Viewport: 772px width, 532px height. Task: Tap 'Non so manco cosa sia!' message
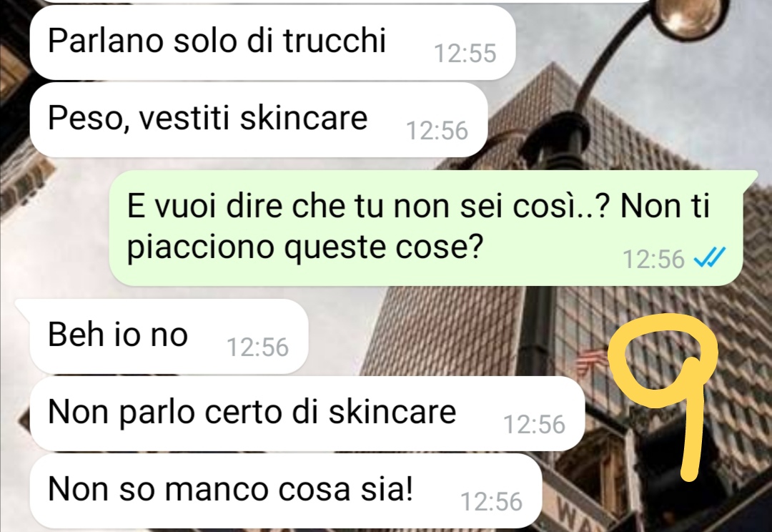point(285,491)
